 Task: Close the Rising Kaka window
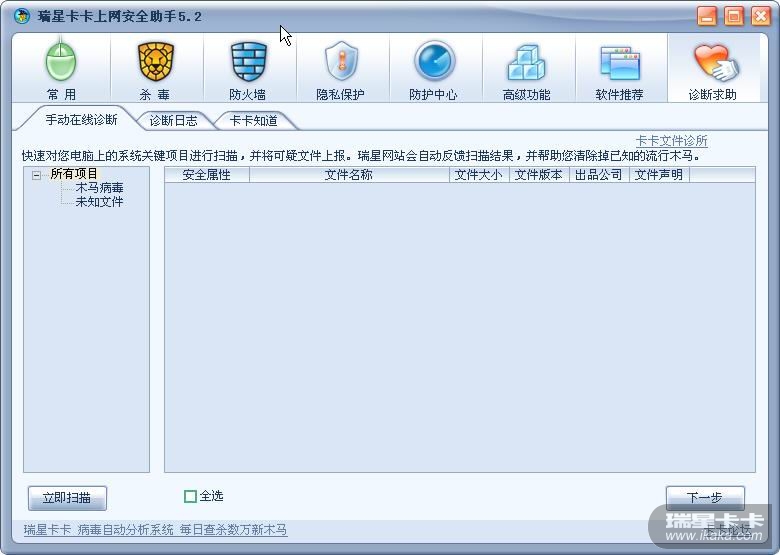pos(761,16)
